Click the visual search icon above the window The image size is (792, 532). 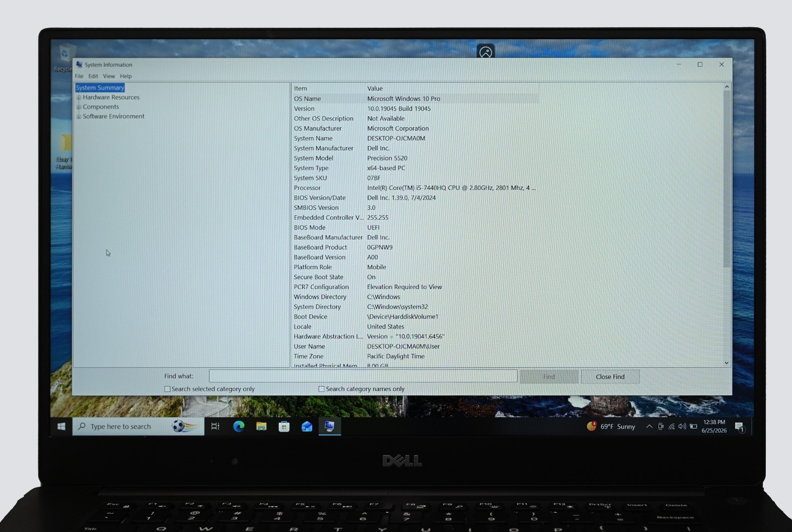point(485,51)
